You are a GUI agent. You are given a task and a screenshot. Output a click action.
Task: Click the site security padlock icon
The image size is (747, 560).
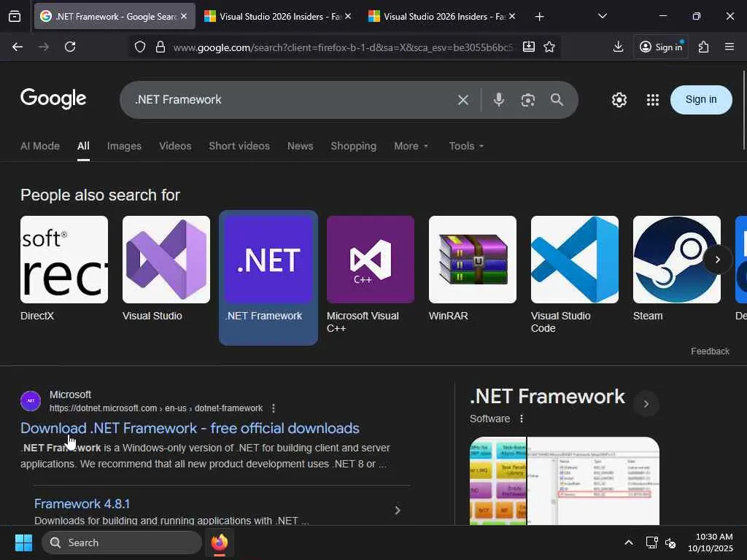pyautogui.click(x=160, y=47)
